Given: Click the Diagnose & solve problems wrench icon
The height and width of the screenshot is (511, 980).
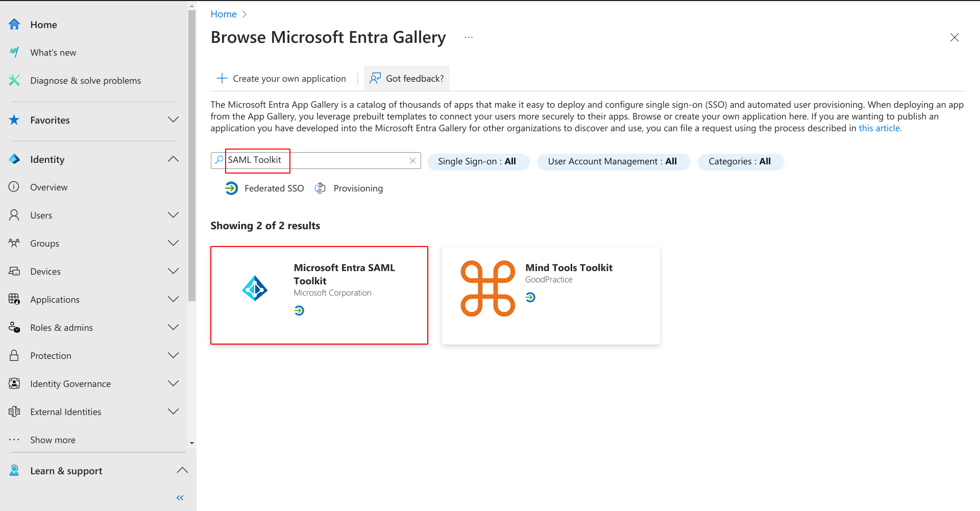Looking at the screenshot, I should [14, 80].
